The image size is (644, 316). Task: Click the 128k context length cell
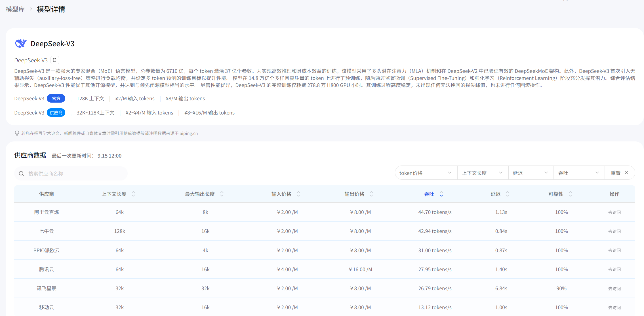pos(120,231)
